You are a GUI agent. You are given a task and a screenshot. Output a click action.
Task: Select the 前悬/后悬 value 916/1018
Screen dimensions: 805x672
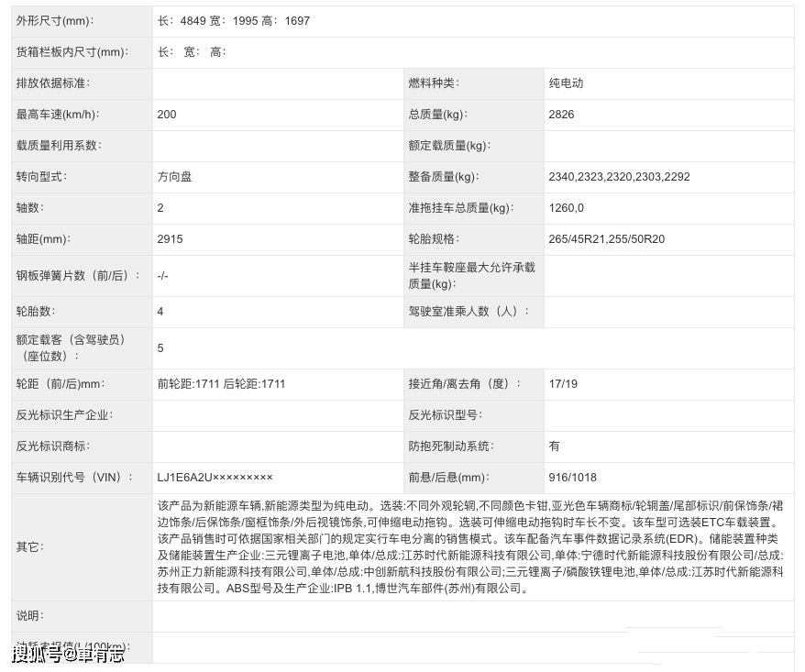(x=574, y=477)
